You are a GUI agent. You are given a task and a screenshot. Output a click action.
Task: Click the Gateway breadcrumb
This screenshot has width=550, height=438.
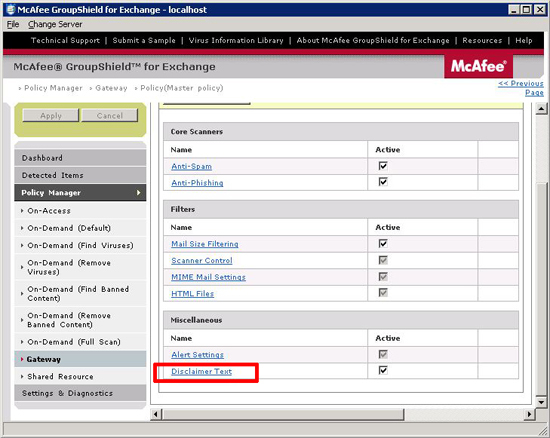click(x=111, y=88)
